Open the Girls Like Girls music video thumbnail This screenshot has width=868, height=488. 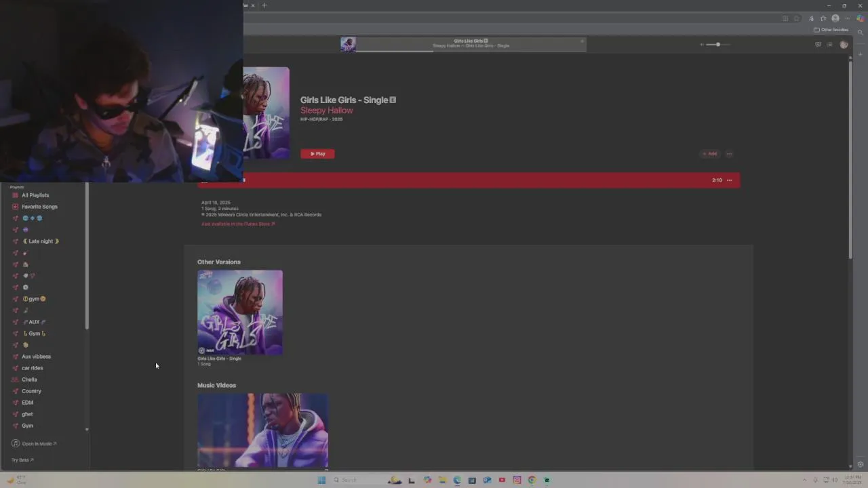pyautogui.click(x=262, y=430)
